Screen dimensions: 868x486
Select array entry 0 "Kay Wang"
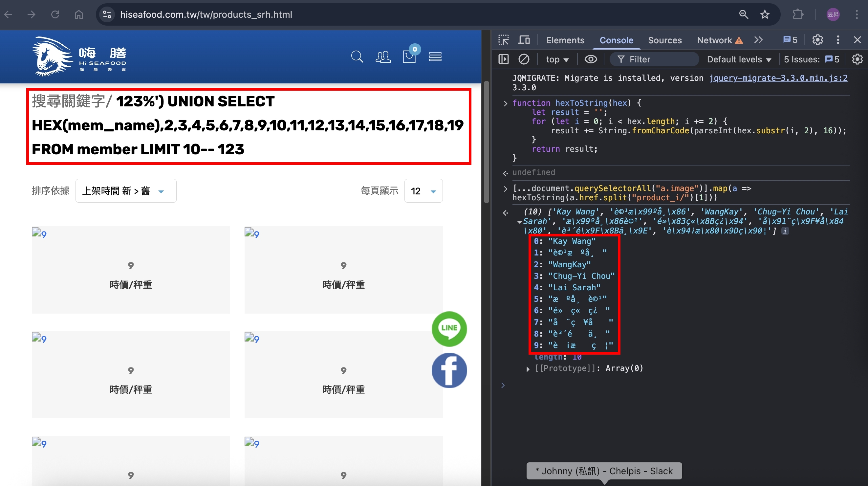[565, 241]
